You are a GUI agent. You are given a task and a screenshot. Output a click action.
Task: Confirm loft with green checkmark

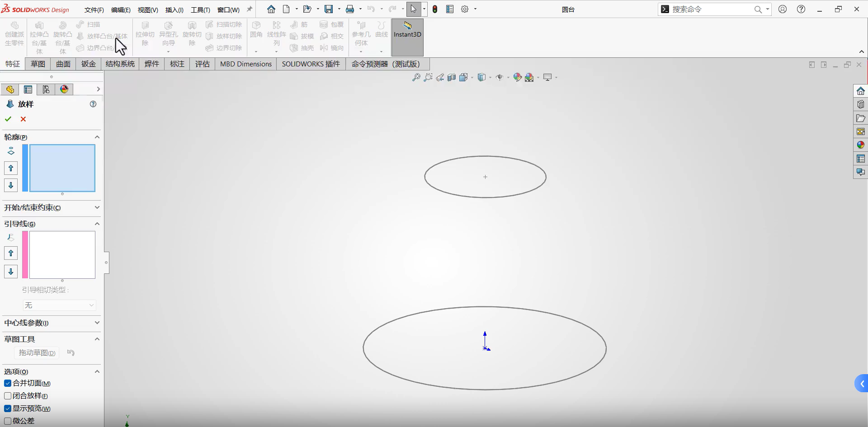click(x=8, y=119)
